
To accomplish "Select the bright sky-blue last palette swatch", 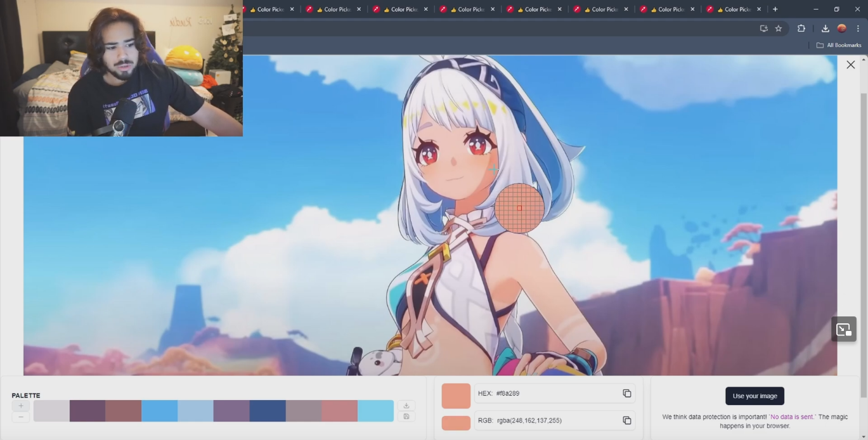I will [375, 411].
